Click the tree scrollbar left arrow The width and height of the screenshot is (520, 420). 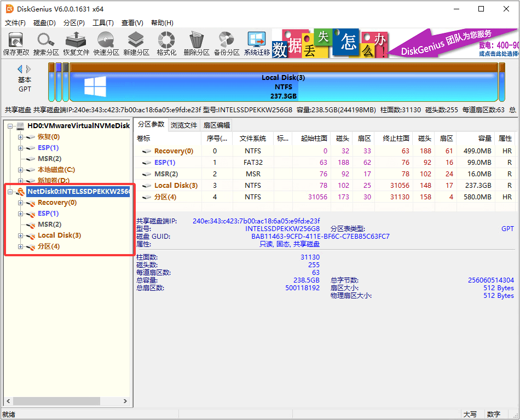pos(8,401)
